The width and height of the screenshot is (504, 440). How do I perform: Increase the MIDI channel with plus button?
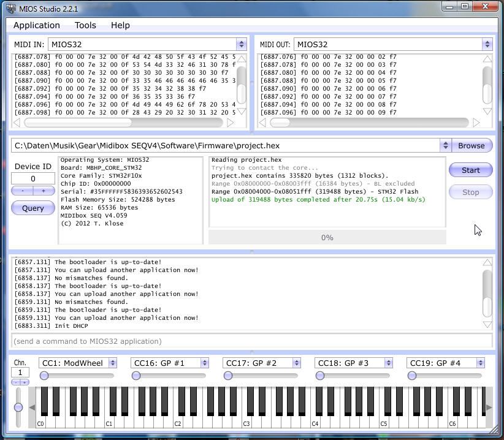tap(25, 382)
